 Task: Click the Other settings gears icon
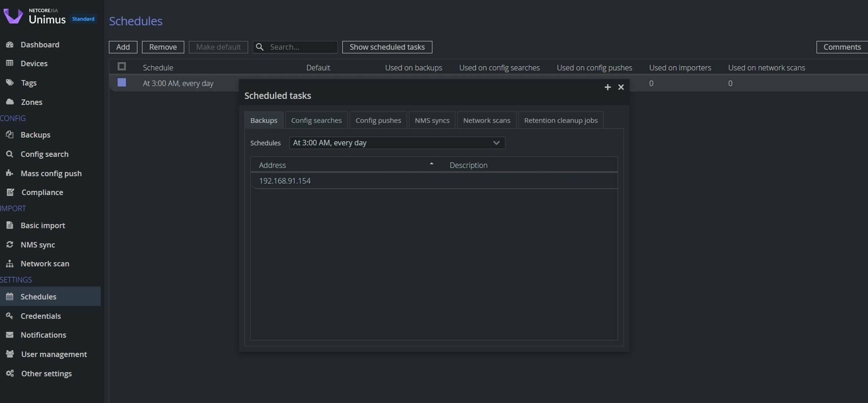tap(10, 373)
